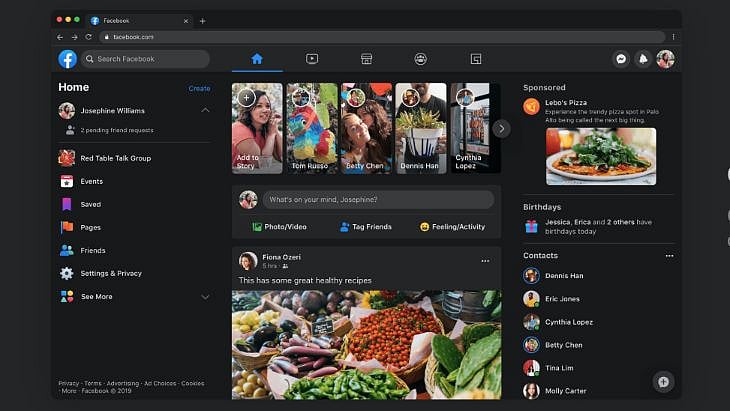Choose Photo/Video for a new post
Viewport: 730px width, 411px height.
point(279,227)
